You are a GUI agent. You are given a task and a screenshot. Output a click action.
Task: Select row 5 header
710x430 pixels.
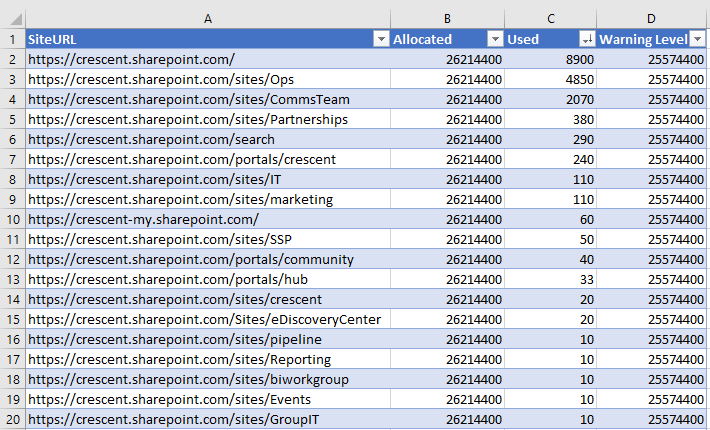click(13, 119)
